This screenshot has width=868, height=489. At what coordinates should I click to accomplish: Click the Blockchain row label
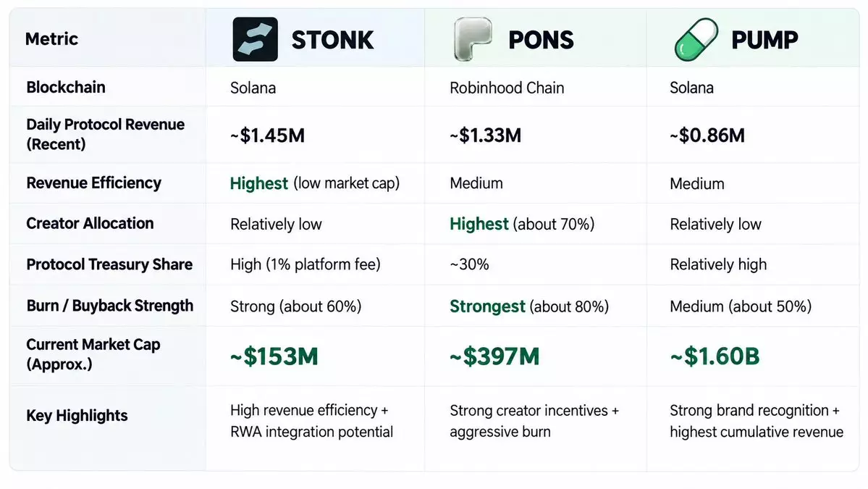66,87
